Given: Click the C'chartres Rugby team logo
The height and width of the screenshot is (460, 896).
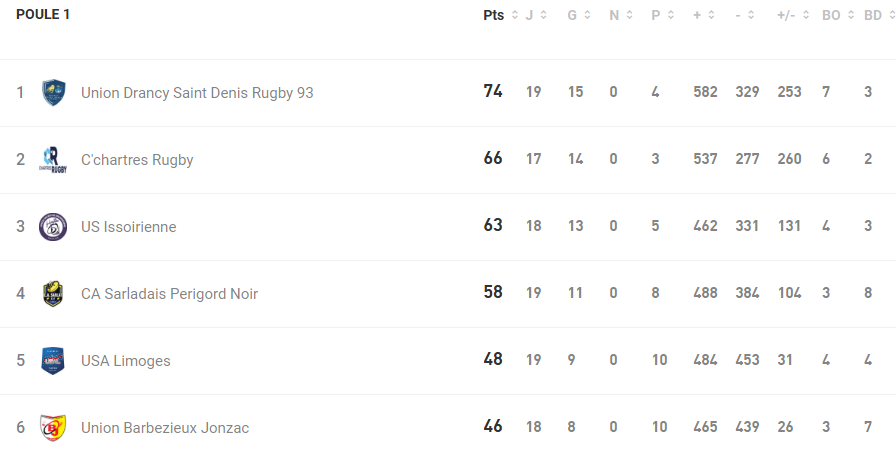Looking at the screenshot, I should [53, 160].
